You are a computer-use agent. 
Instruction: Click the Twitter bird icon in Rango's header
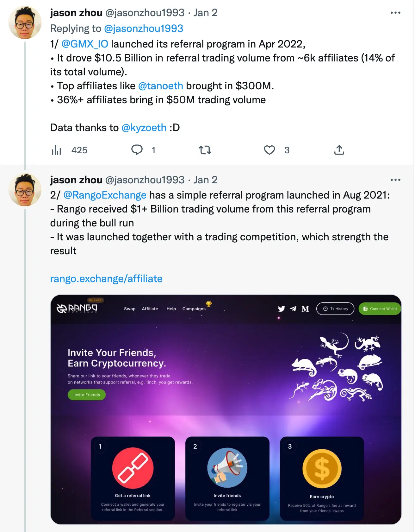pos(281,308)
